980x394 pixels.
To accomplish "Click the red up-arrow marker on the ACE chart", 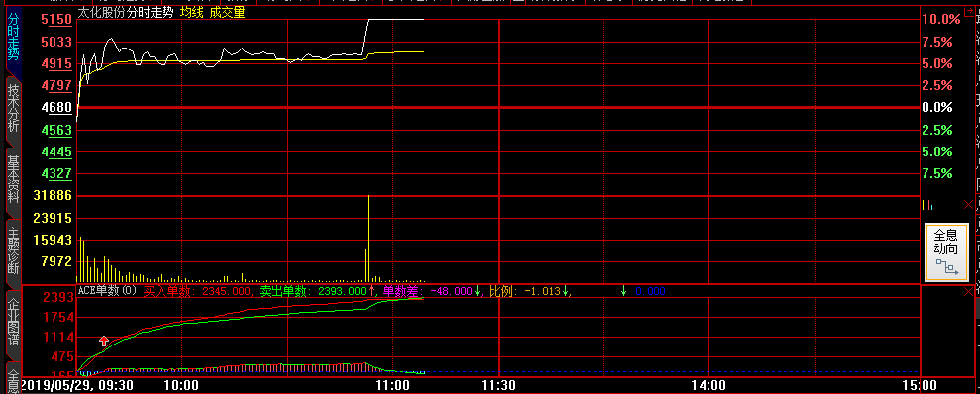I will click(x=104, y=341).
